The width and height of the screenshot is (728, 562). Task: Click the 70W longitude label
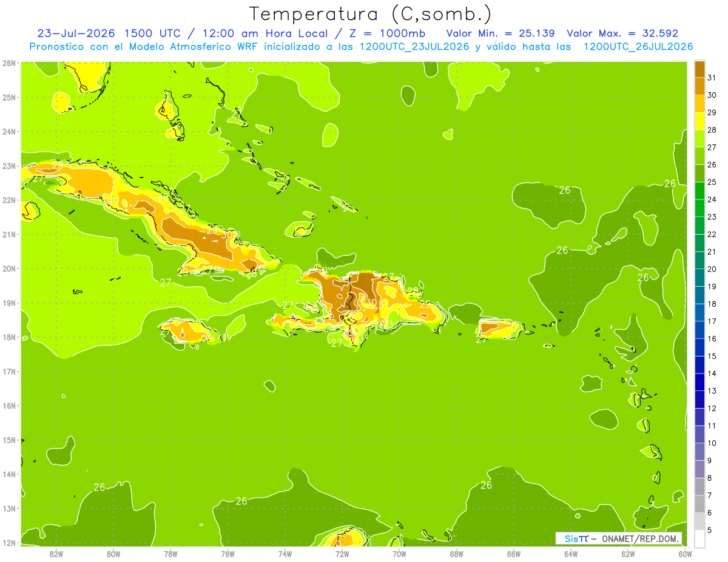pyautogui.click(x=399, y=553)
